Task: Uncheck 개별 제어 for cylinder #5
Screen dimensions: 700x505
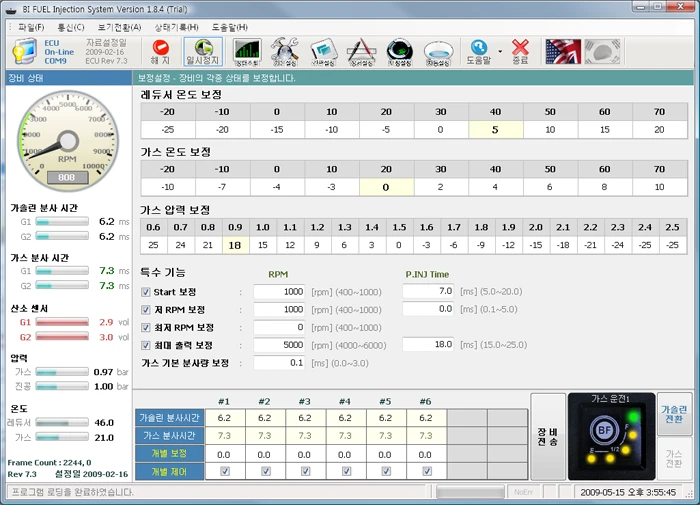Action: (x=386, y=471)
